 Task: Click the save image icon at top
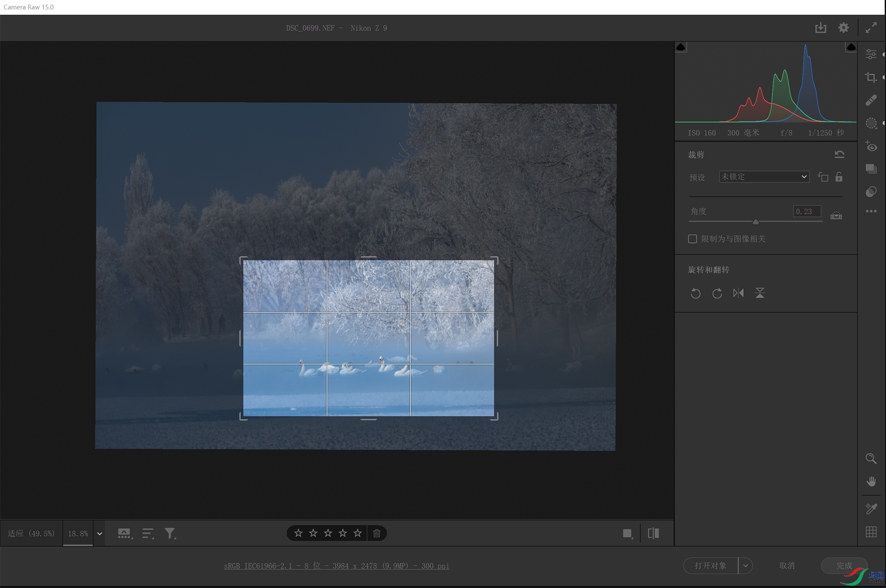point(820,27)
